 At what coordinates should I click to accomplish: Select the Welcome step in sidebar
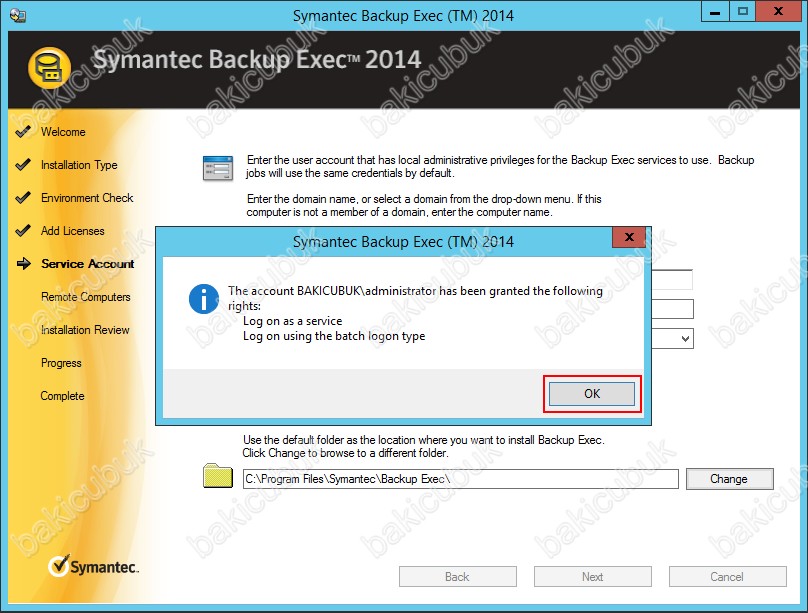(x=63, y=132)
